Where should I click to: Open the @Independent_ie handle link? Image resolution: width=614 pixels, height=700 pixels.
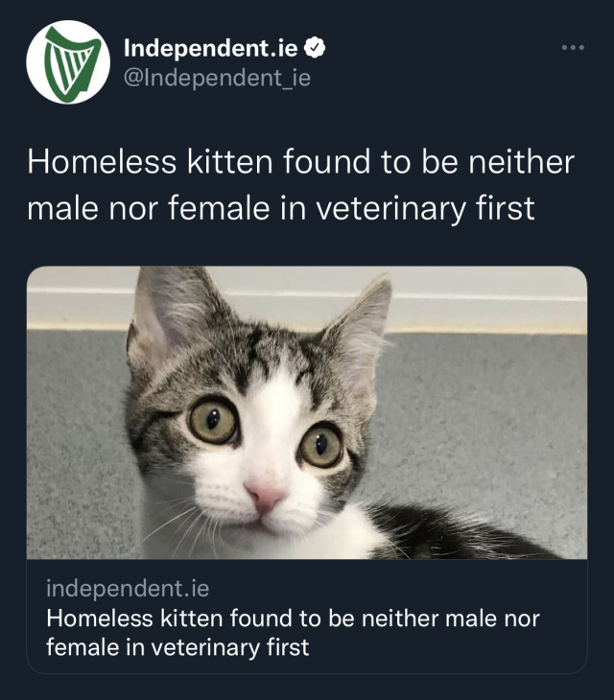(217, 78)
